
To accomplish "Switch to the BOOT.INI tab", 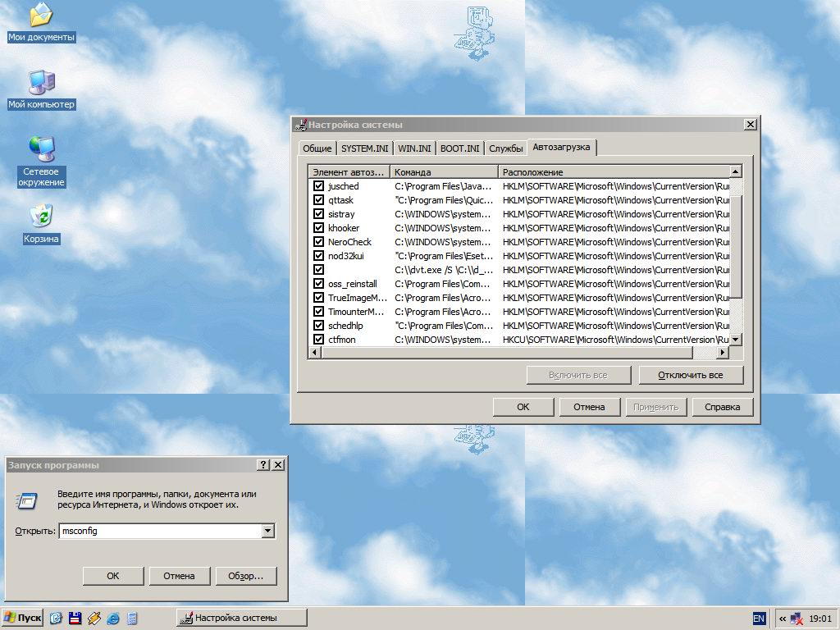I will coord(459,148).
